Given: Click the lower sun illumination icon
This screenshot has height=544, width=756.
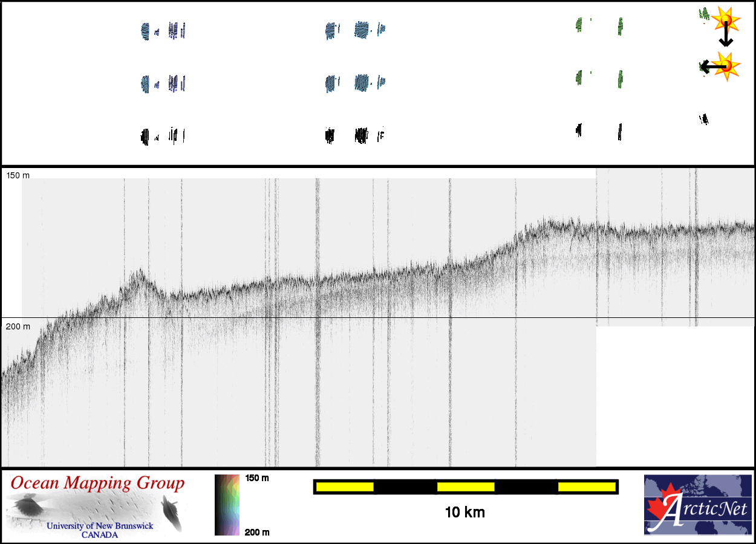Looking at the screenshot, I should pos(728,65).
